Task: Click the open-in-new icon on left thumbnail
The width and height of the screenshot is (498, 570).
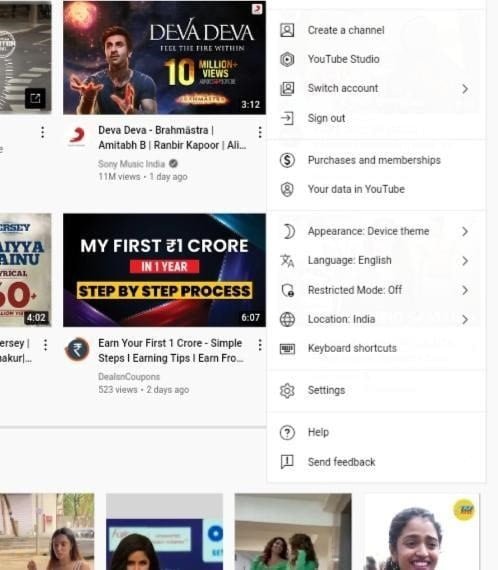Action: pyautogui.click(x=35, y=98)
